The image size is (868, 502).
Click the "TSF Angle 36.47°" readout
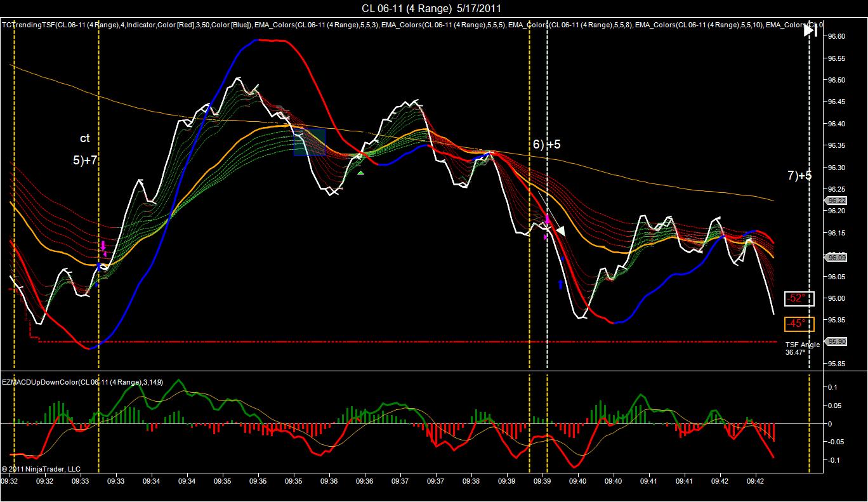tap(803, 348)
